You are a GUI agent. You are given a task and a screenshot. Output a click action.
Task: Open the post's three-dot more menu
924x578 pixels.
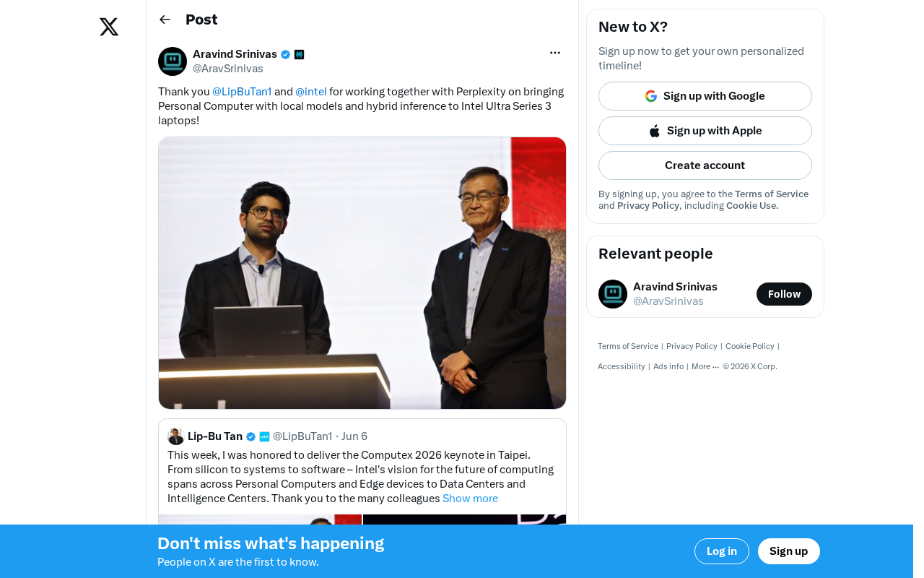[x=555, y=53]
